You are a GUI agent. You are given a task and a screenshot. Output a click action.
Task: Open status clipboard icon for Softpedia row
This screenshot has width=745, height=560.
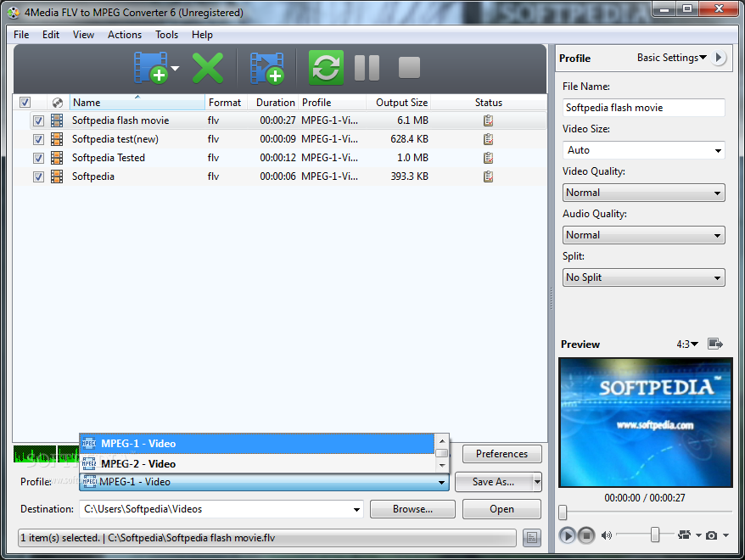(489, 176)
